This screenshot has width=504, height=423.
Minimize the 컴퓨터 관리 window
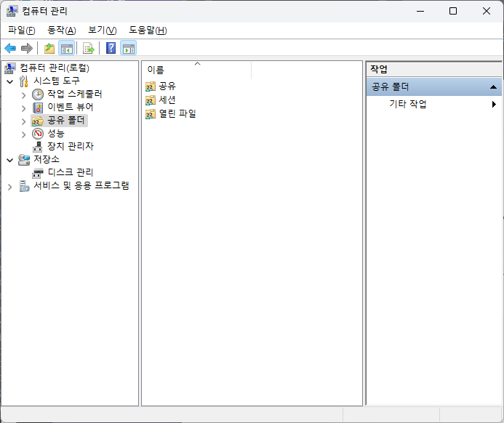pos(420,11)
